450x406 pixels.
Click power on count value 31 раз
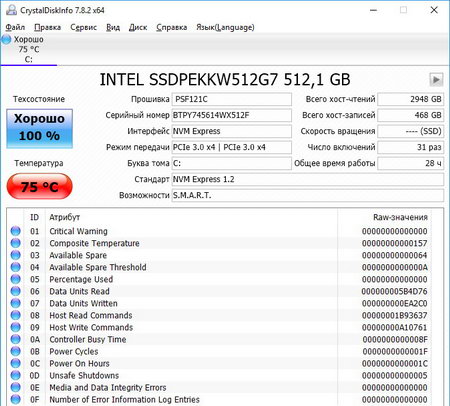click(x=410, y=147)
